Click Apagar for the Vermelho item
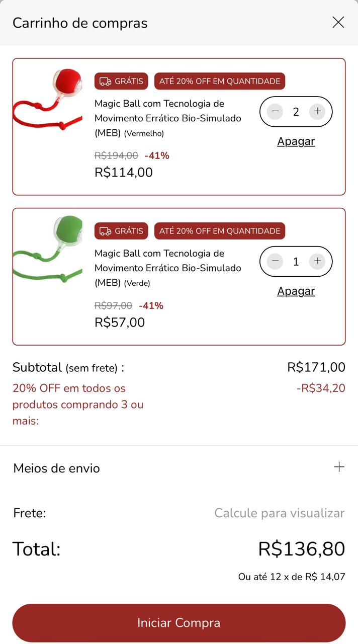358x644 pixels. point(296,141)
